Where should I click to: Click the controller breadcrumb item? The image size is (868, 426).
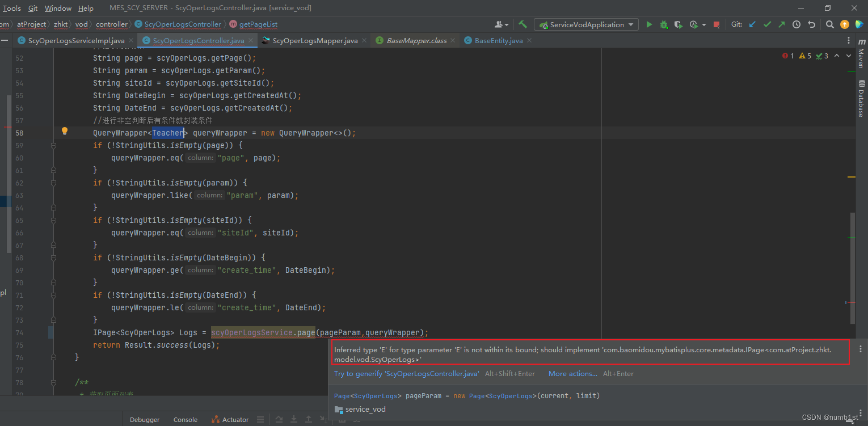click(112, 24)
